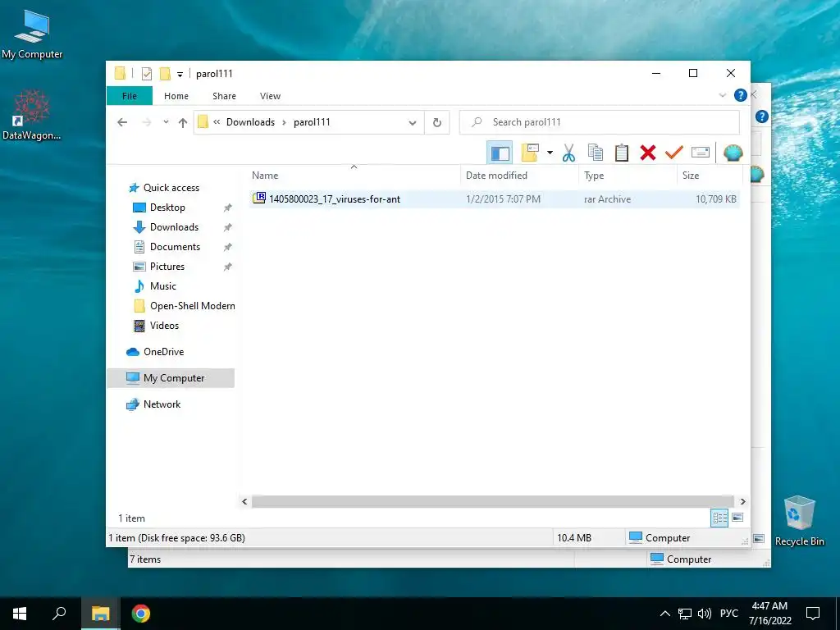Viewport: 840px width, 630px height.
Task: Click the РУС language indicator
Action: pyautogui.click(x=729, y=614)
